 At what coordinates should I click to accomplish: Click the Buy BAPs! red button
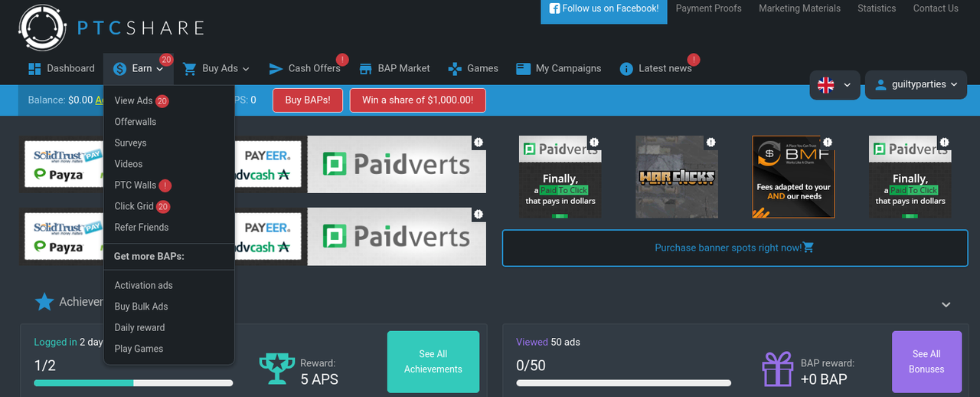pos(308,100)
